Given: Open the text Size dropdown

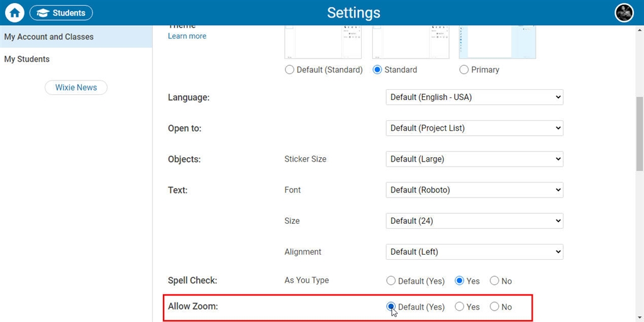Looking at the screenshot, I should point(474,221).
